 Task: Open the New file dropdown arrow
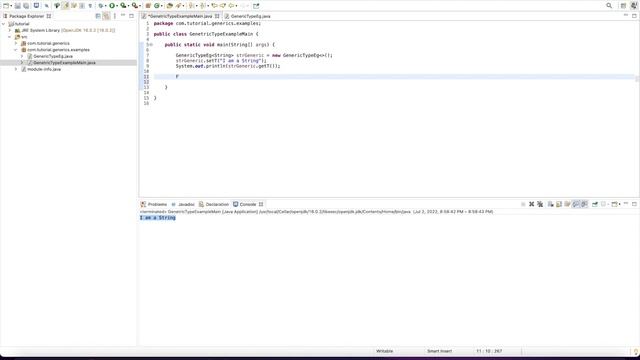(11, 6)
